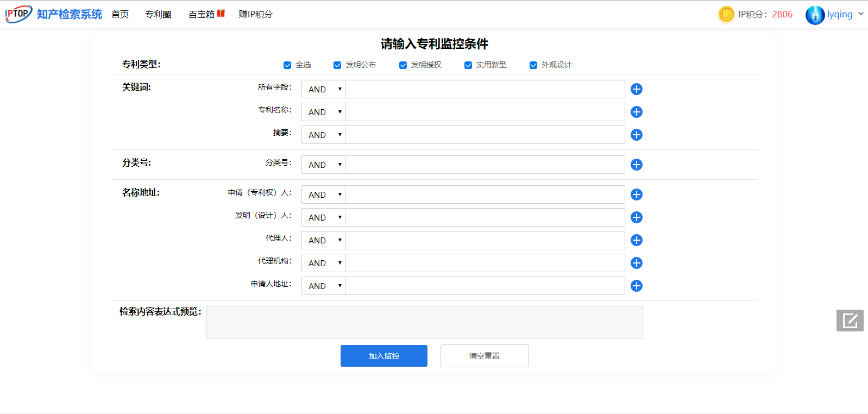Viewport: 868px width, 414px height.
Task: Click the 加入监控 button
Action: pyautogui.click(x=384, y=356)
